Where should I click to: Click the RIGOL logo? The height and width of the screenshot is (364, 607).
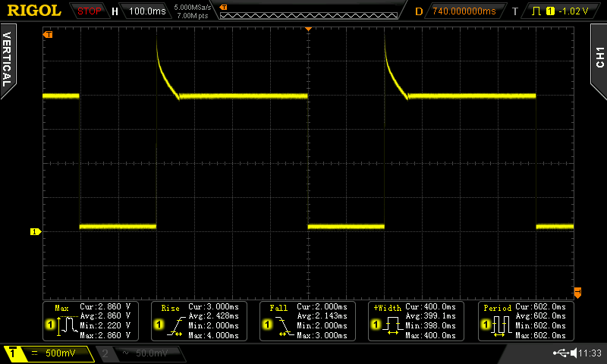(34, 11)
